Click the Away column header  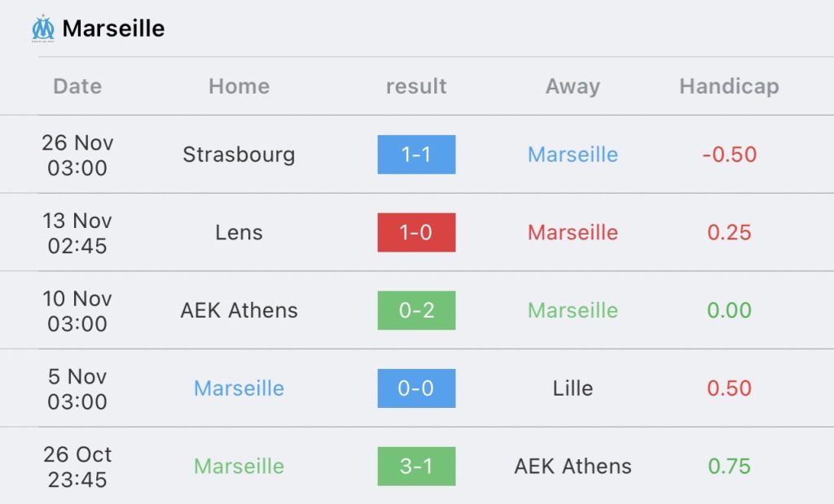pyautogui.click(x=573, y=86)
